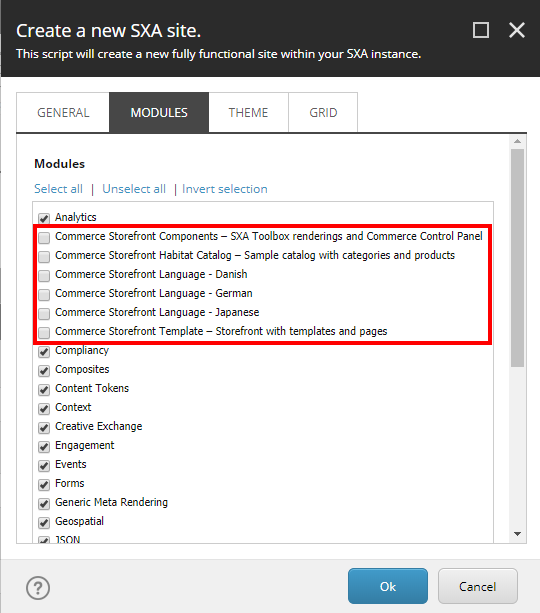Check Commerce Storefront Language - German

click(x=44, y=294)
